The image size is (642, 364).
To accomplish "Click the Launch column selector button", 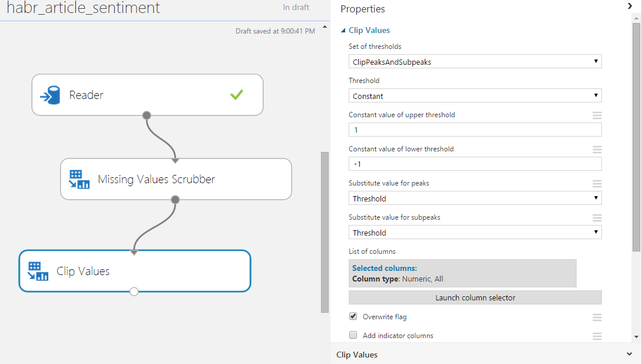I will tap(475, 297).
